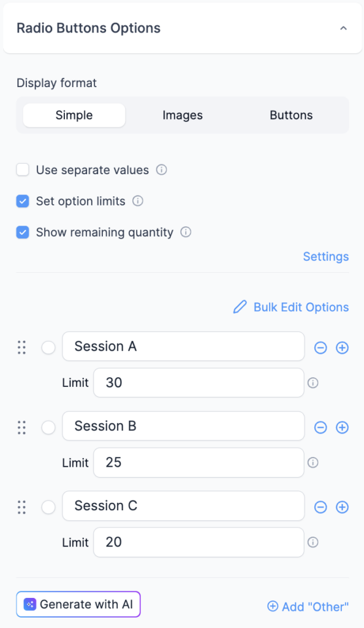Click the info icon beside Use separate values

161,170
